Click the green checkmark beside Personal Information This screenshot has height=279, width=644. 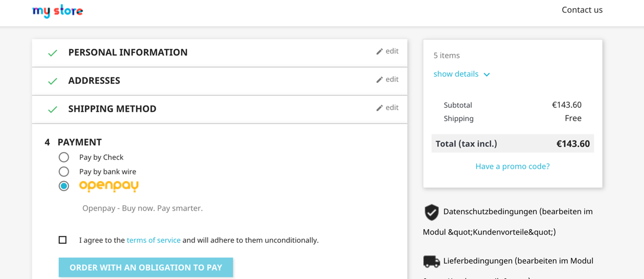click(53, 53)
